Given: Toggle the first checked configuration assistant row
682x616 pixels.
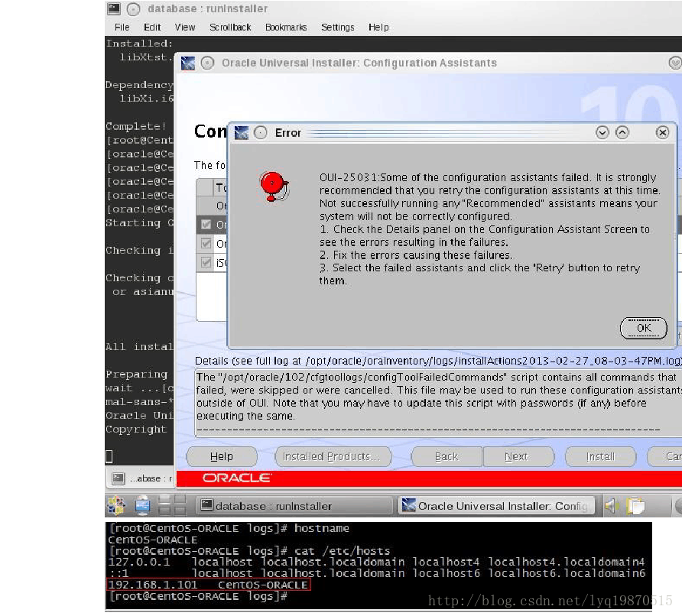Looking at the screenshot, I should tap(206, 225).
